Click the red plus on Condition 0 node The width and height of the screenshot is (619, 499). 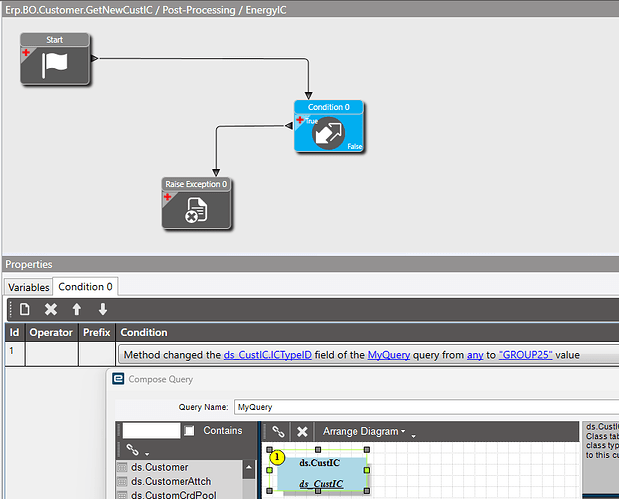coord(300,120)
